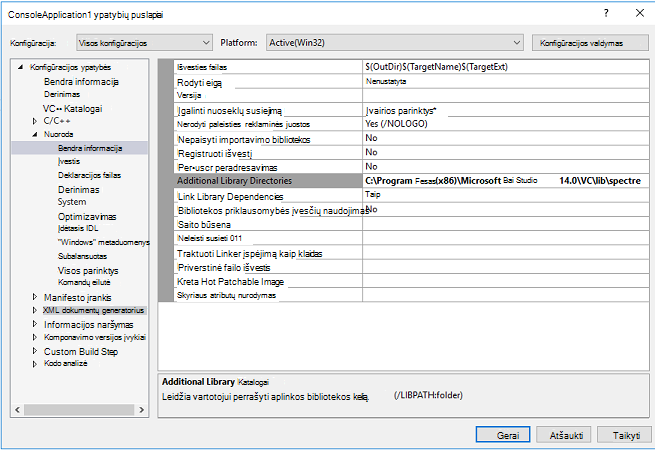Expand the Custom Build Step node

pyautogui.click(x=35, y=351)
